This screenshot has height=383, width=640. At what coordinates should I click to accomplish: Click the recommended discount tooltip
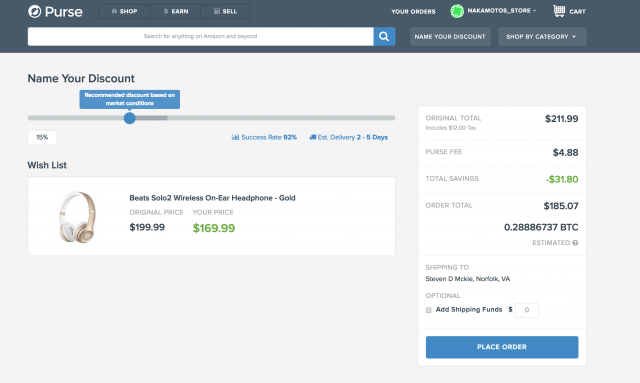coord(129,99)
